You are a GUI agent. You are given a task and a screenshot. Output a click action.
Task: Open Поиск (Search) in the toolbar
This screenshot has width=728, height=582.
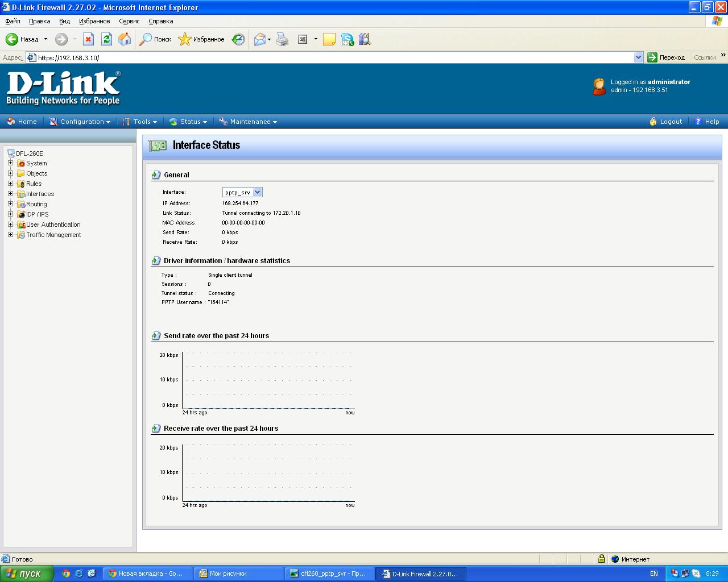click(155, 39)
